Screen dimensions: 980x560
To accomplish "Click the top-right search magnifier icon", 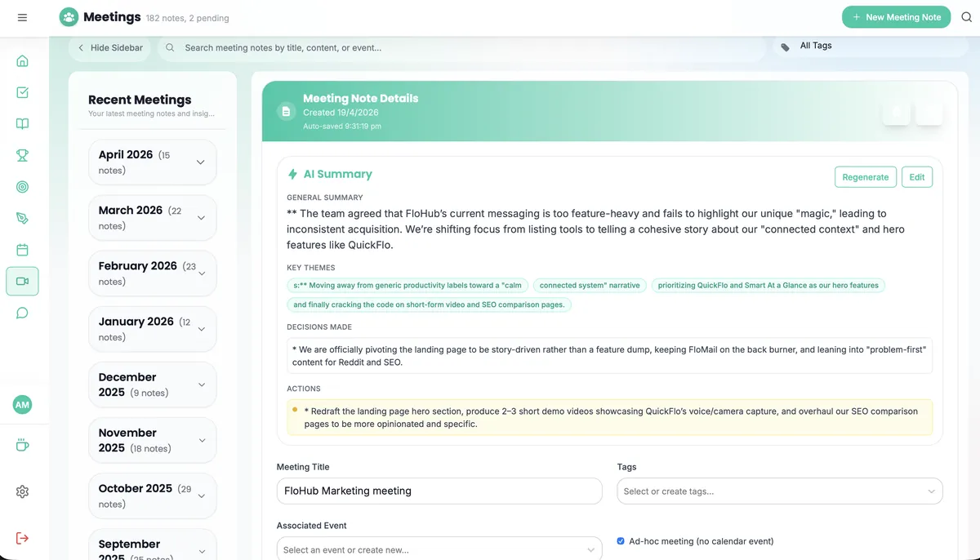I will (x=966, y=17).
